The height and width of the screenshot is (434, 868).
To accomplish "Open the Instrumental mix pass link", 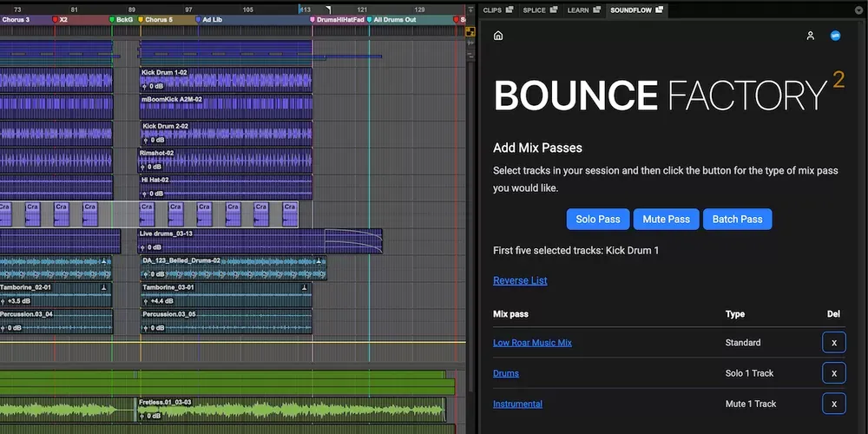I will pos(517,404).
